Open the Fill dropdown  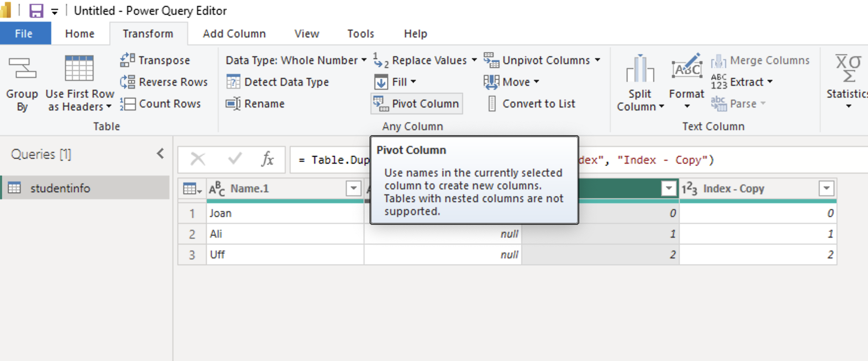[x=396, y=82]
